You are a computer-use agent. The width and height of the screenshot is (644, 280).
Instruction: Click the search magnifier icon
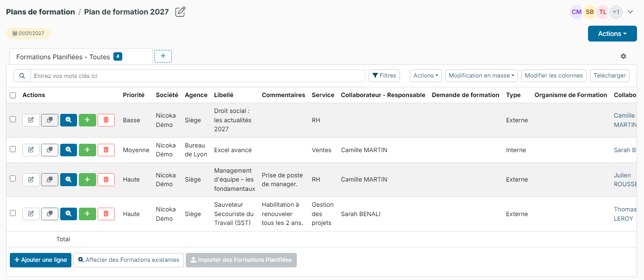click(22, 76)
